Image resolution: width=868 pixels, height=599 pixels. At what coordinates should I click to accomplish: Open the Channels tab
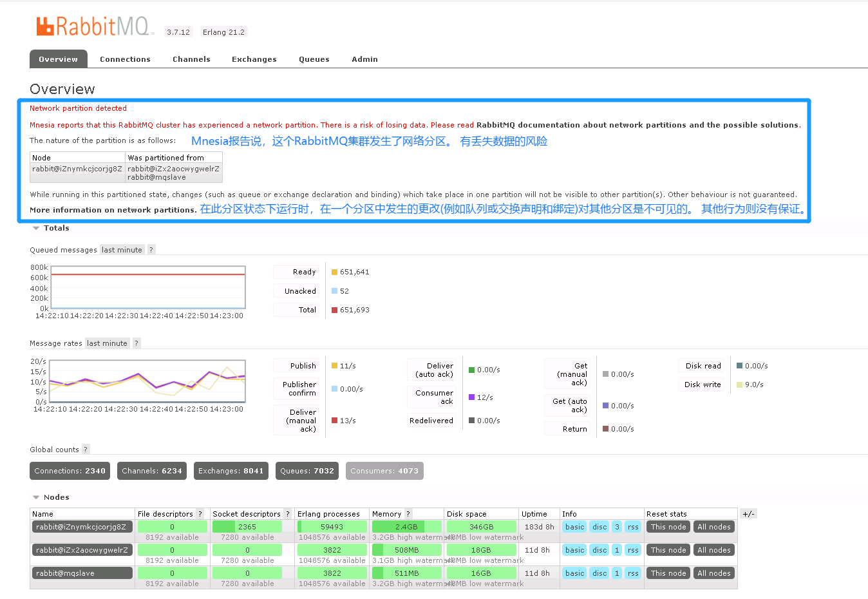(191, 59)
